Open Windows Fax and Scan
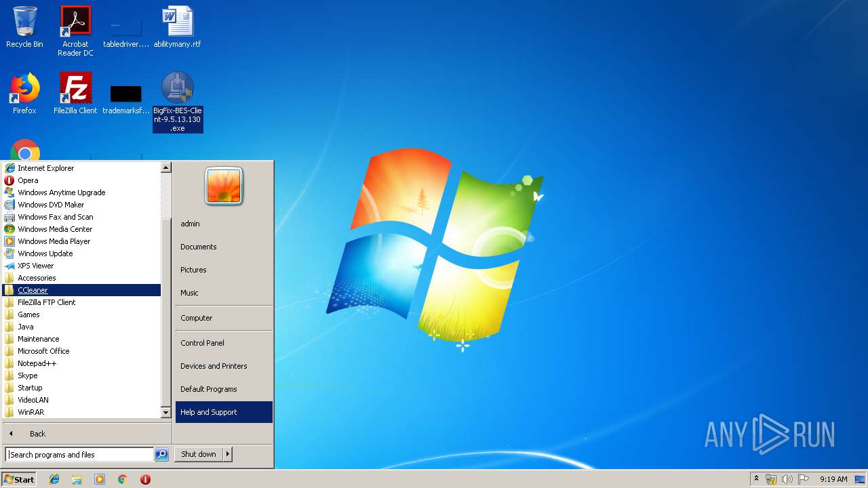 click(x=81, y=217)
